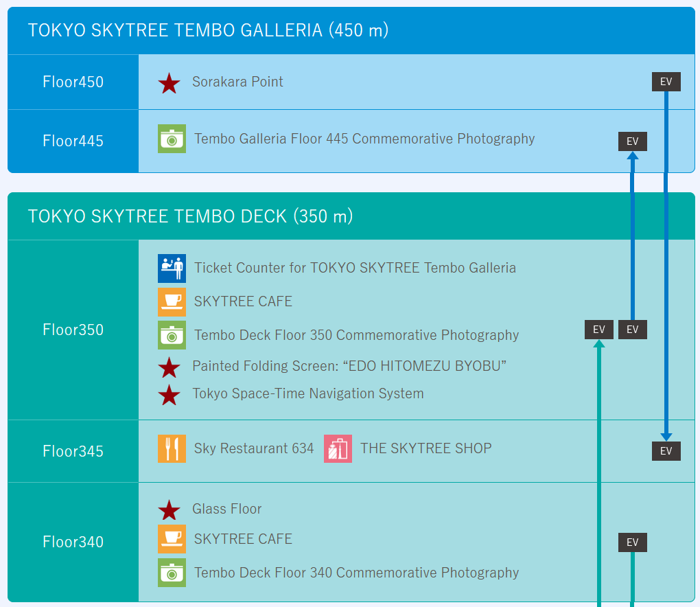
Task: Click the red star beside Glass Floor
Action: pyautogui.click(x=170, y=510)
